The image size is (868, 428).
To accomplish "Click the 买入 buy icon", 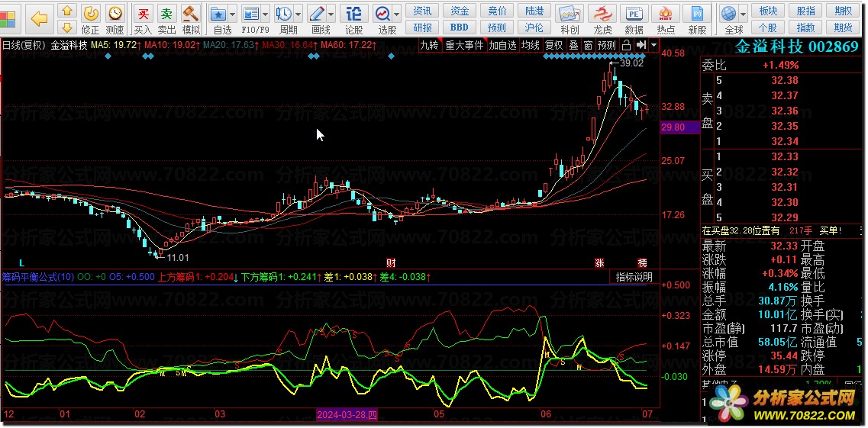I will click(143, 19).
